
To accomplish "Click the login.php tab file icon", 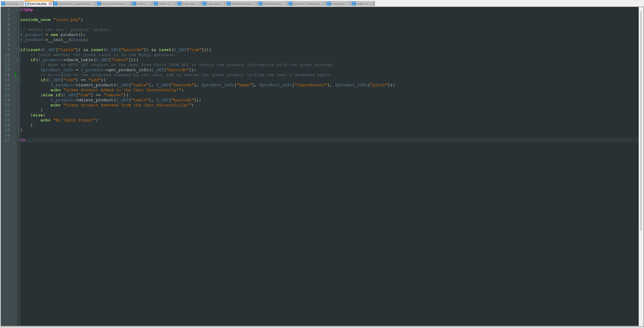I will [x=204, y=4].
